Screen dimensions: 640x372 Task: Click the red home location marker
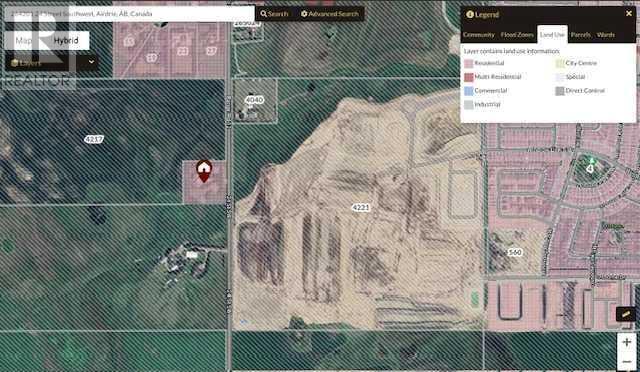click(204, 171)
